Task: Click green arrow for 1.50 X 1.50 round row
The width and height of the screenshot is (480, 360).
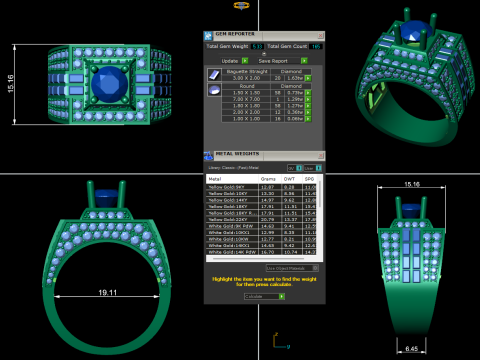Action: point(308,93)
